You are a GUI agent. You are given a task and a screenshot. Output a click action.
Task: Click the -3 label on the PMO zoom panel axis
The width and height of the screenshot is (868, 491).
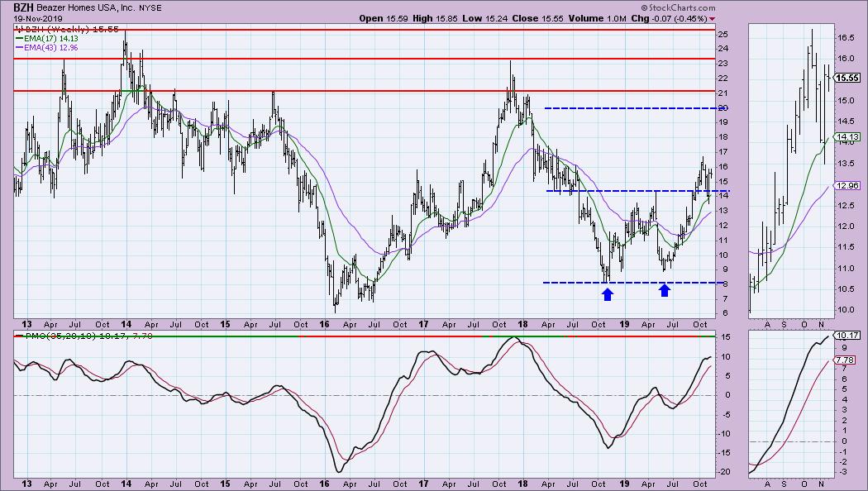coord(842,472)
